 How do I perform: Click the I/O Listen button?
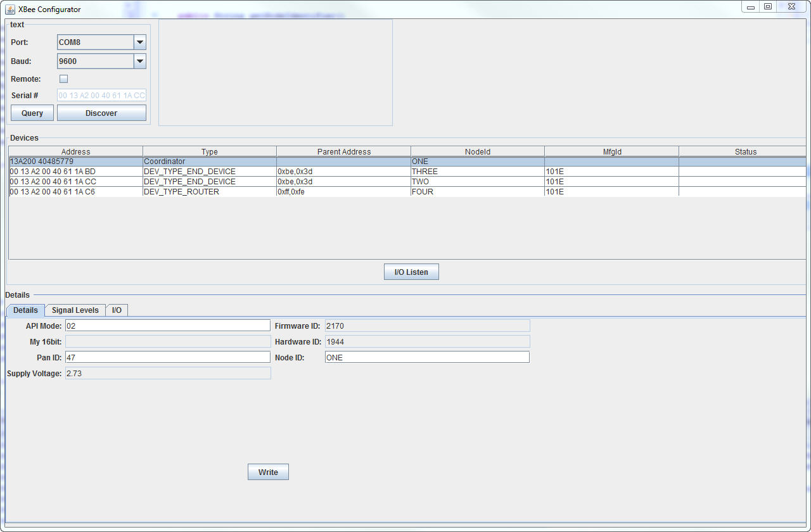[411, 272]
